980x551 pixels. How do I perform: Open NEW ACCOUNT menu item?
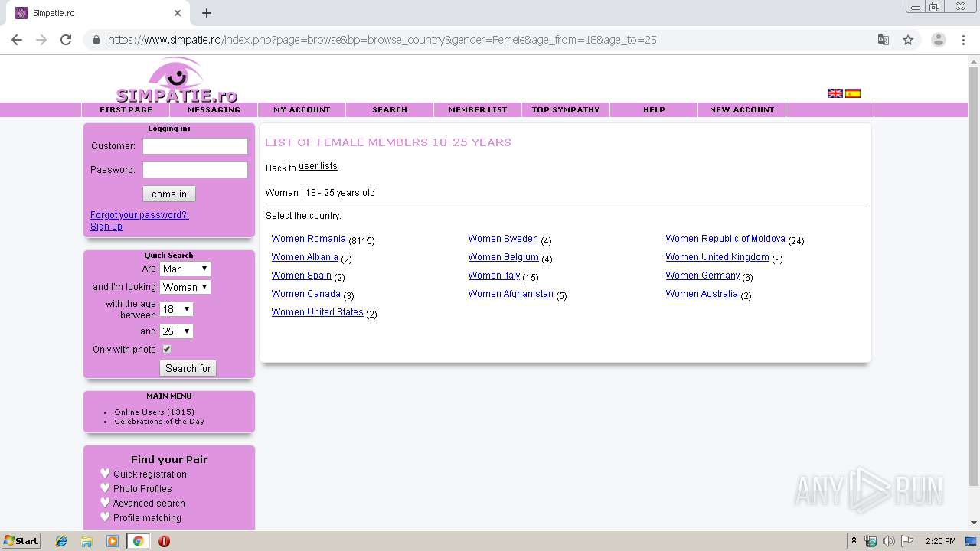click(x=742, y=110)
